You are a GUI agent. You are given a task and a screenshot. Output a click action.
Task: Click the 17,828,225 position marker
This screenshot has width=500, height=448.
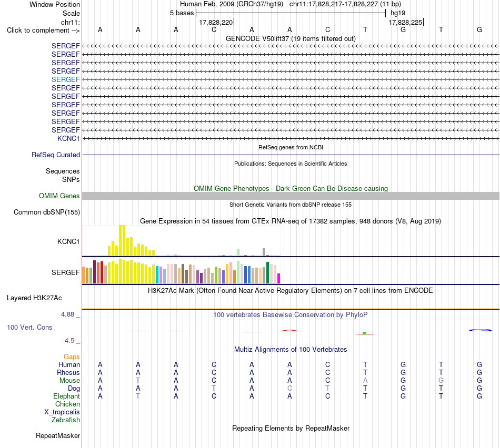pos(405,22)
